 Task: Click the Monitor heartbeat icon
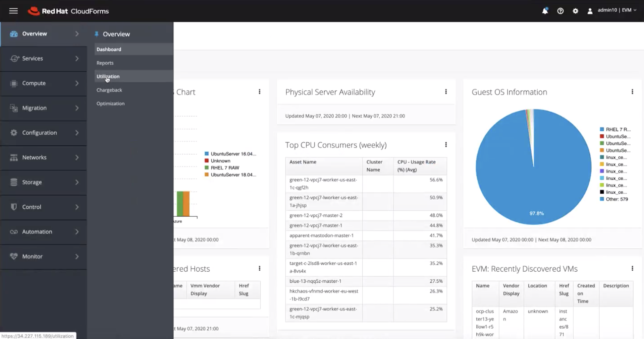14,256
